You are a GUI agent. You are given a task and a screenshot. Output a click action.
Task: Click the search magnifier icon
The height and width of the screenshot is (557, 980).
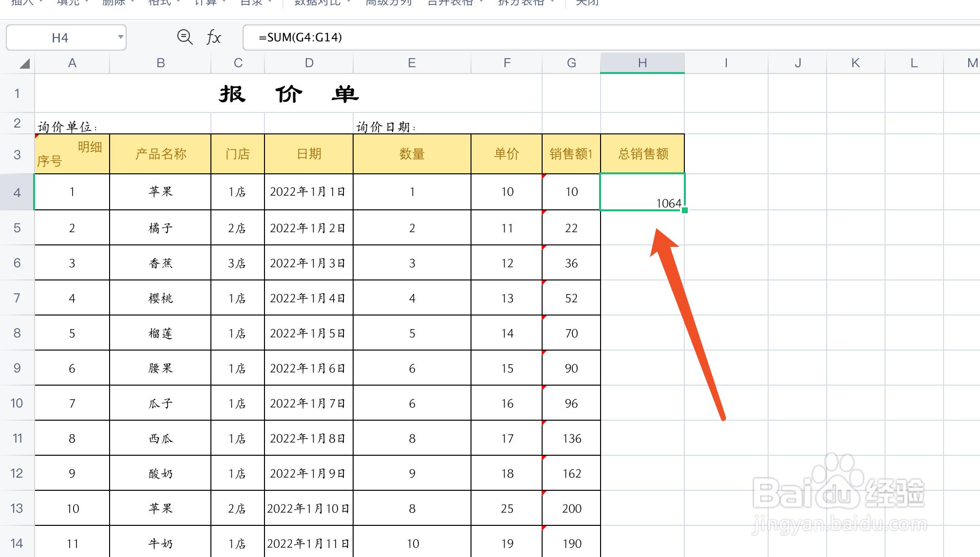[184, 37]
